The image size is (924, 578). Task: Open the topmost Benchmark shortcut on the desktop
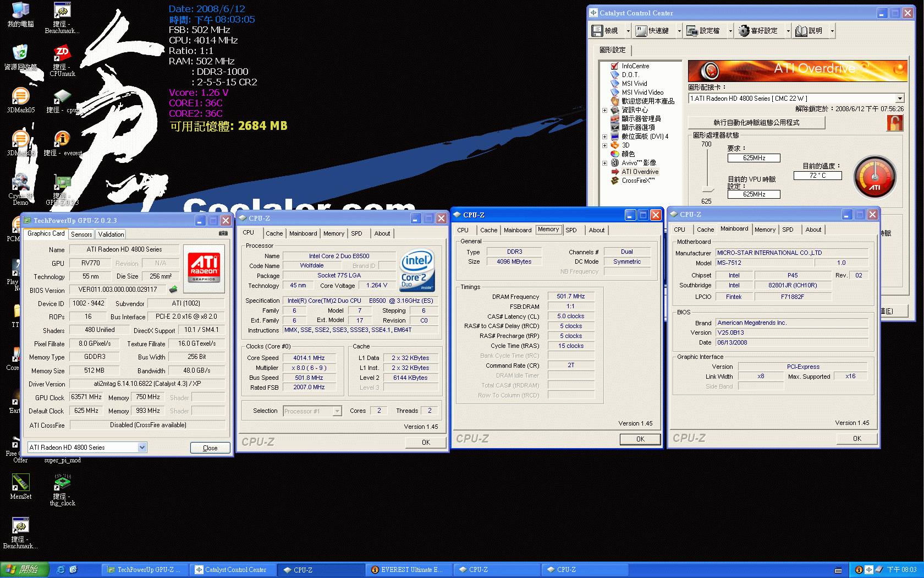click(x=62, y=18)
